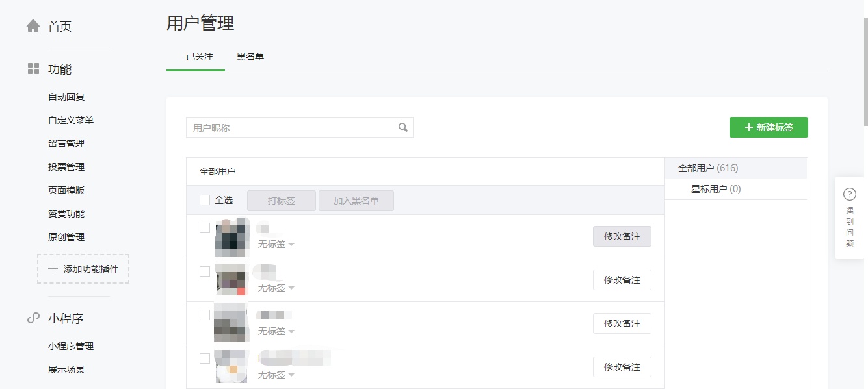Click the grid icon beside 功能

point(33,69)
